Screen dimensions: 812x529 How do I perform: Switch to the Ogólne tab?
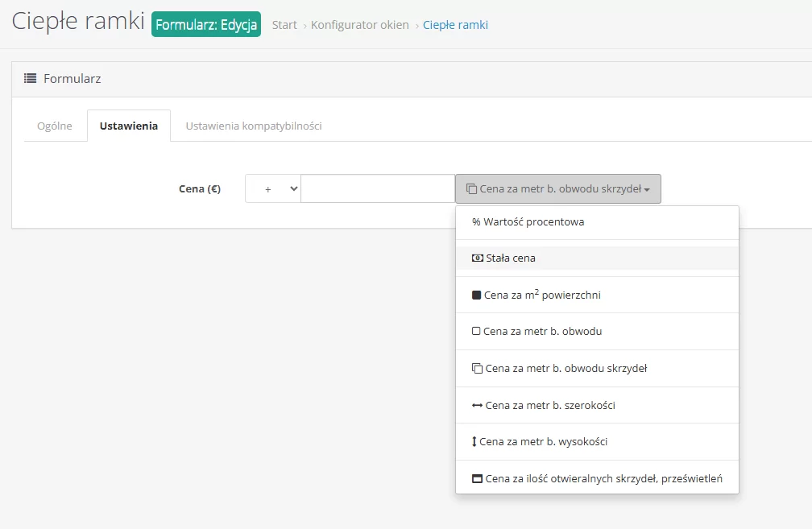(x=55, y=126)
